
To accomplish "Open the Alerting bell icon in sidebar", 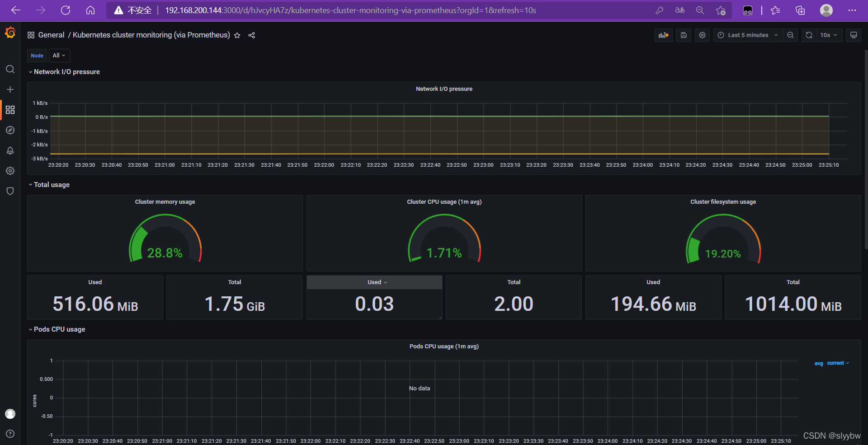I will pyautogui.click(x=10, y=150).
